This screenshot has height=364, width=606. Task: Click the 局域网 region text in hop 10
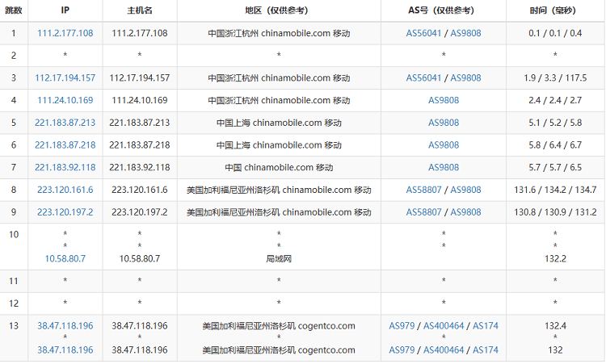tap(279, 259)
